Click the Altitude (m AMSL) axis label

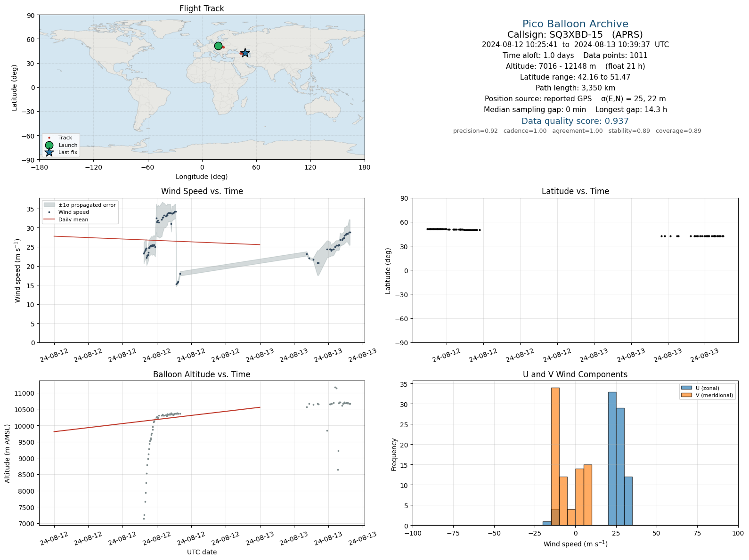[x=8, y=453]
